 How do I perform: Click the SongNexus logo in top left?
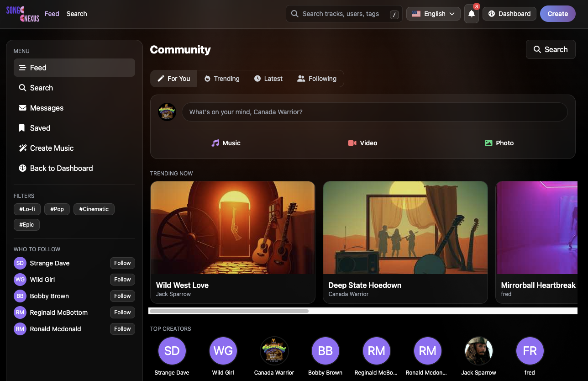(22, 14)
